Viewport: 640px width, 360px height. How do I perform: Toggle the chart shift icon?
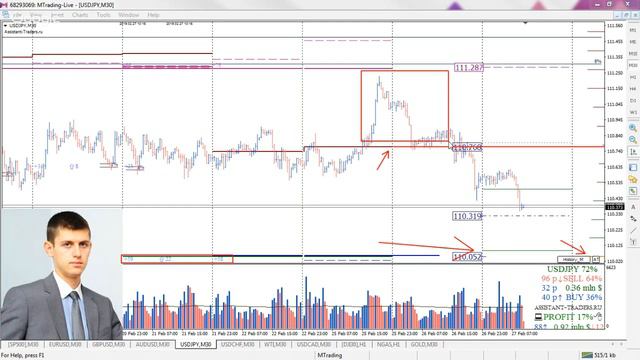633,152
